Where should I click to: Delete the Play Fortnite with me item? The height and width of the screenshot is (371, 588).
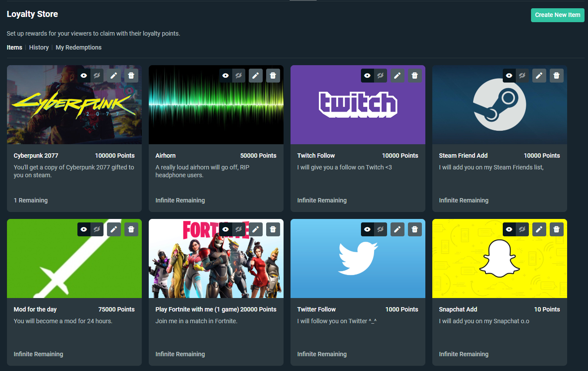[273, 229]
